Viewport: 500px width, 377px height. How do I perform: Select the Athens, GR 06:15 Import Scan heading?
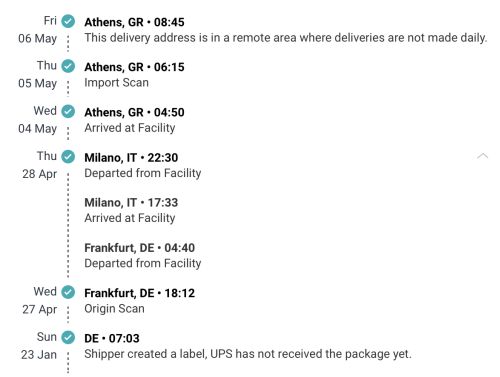(x=134, y=67)
